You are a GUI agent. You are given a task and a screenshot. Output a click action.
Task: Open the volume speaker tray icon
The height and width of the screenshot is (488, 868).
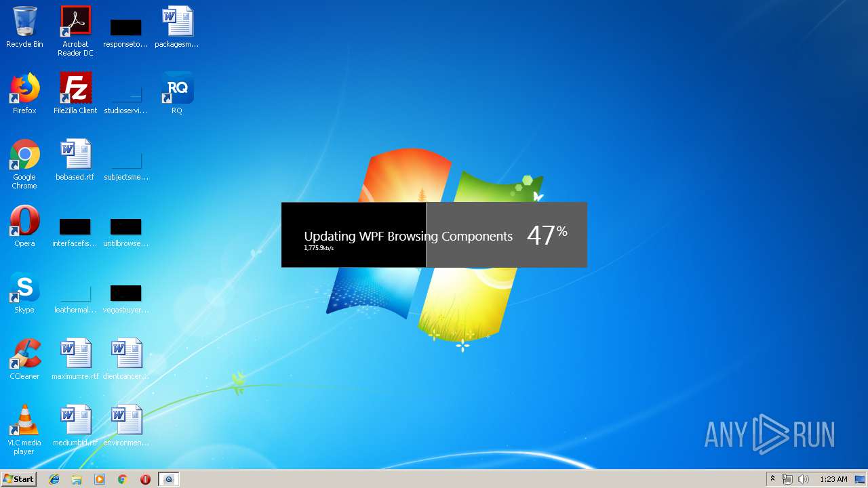[x=804, y=479]
